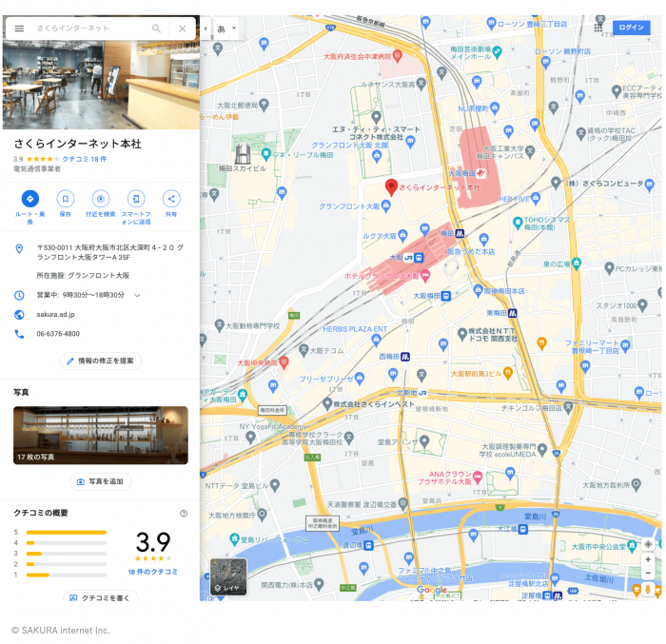Click the 堂島リバーフォーラム marker
The width and height of the screenshot is (666, 644).
click(234, 539)
